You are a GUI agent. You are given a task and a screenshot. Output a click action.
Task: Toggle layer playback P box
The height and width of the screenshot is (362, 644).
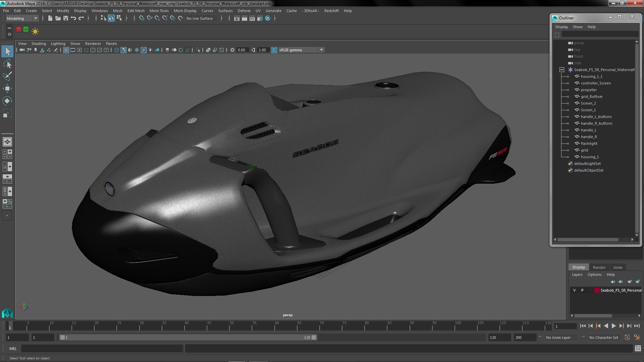point(582,290)
